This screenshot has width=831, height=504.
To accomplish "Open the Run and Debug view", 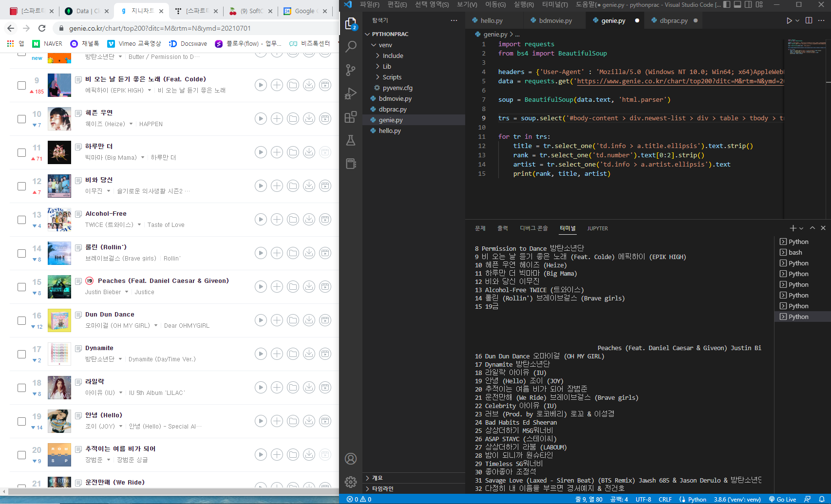I will [351, 93].
